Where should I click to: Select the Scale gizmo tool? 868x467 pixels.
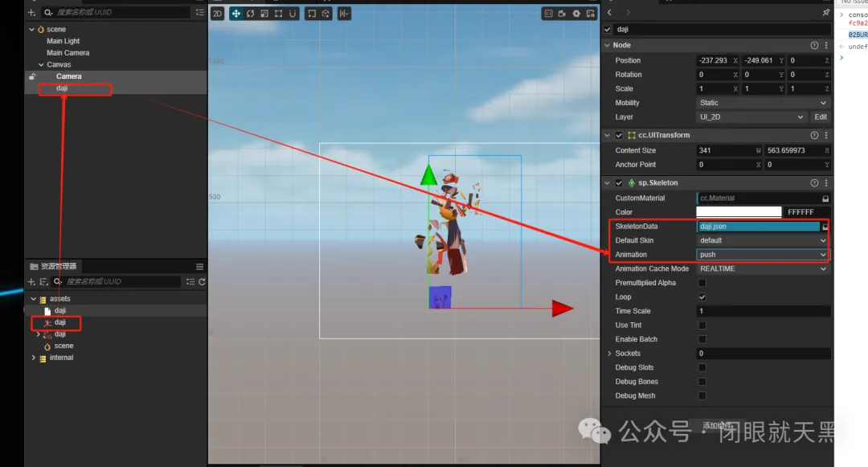(x=264, y=14)
